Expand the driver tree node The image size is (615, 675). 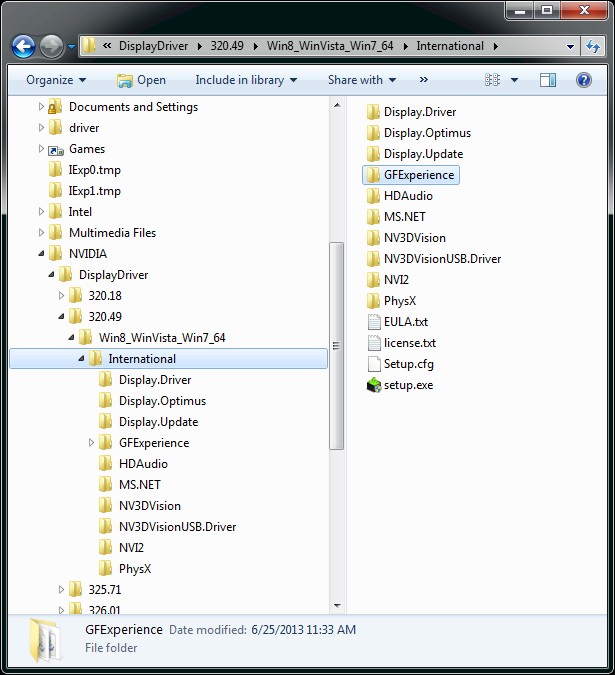(x=41, y=127)
